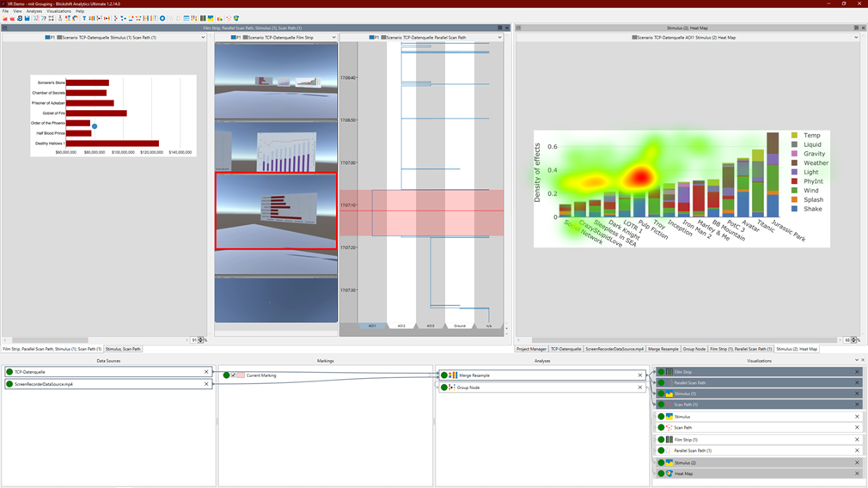Viewport: 868px width, 488px height.
Task: Click the Group Node icon
Action: pyautogui.click(x=453, y=387)
